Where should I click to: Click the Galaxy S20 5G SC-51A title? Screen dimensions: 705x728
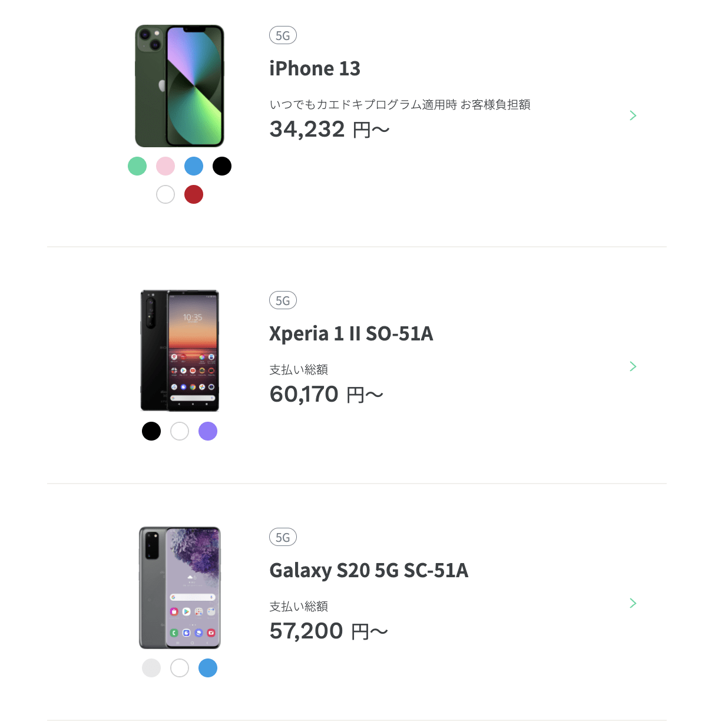[369, 571]
